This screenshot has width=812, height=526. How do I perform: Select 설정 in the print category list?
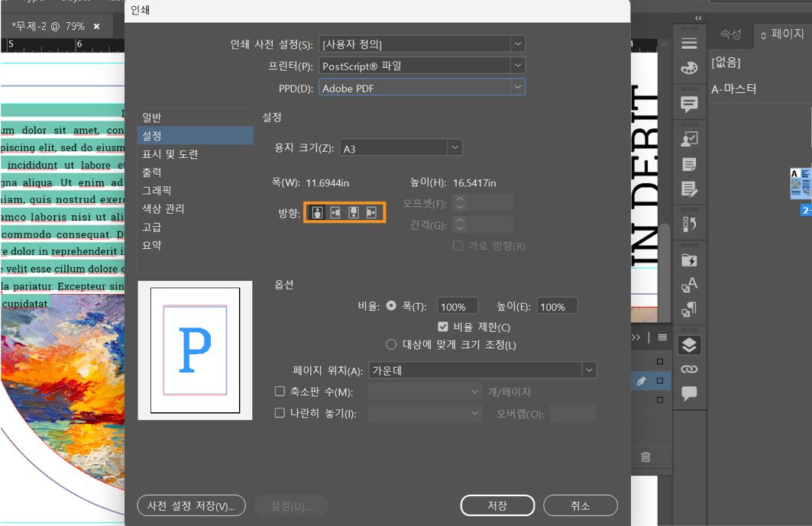point(196,136)
